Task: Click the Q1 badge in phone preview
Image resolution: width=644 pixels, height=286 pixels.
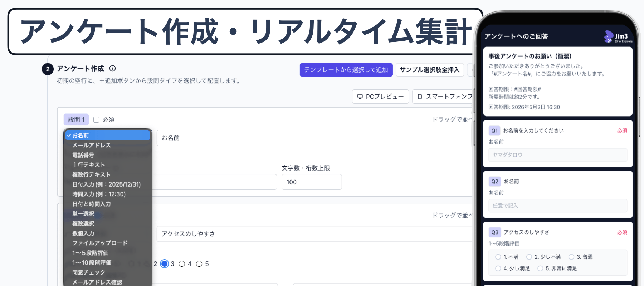Action: pos(494,130)
